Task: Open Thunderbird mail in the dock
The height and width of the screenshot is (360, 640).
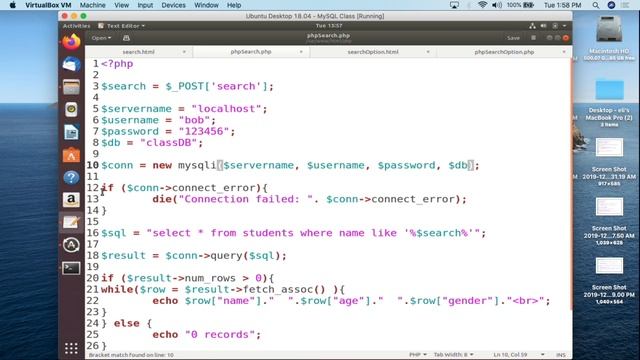Action: [x=71, y=64]
